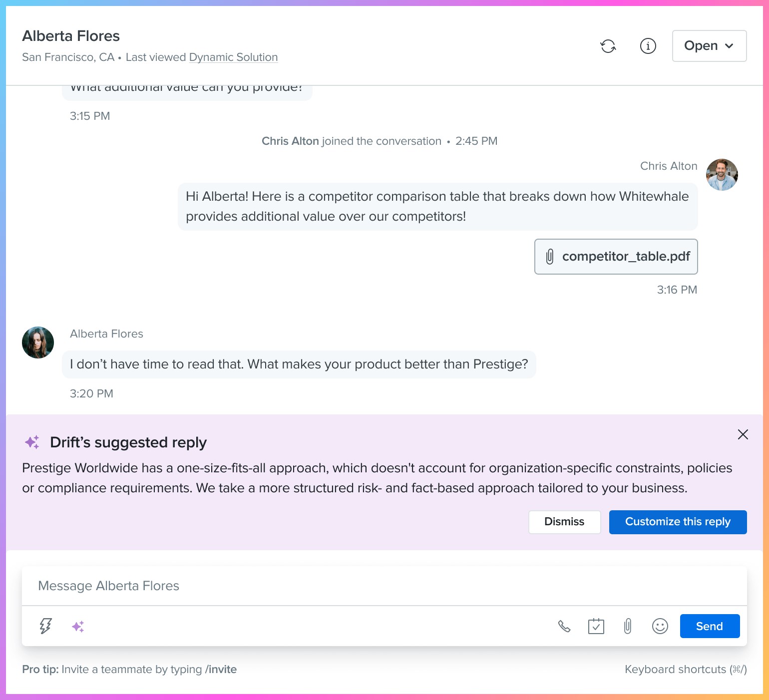This screenshot has width=769, height=700.
Task: View keyboard shortcuts
Action: 685,669
